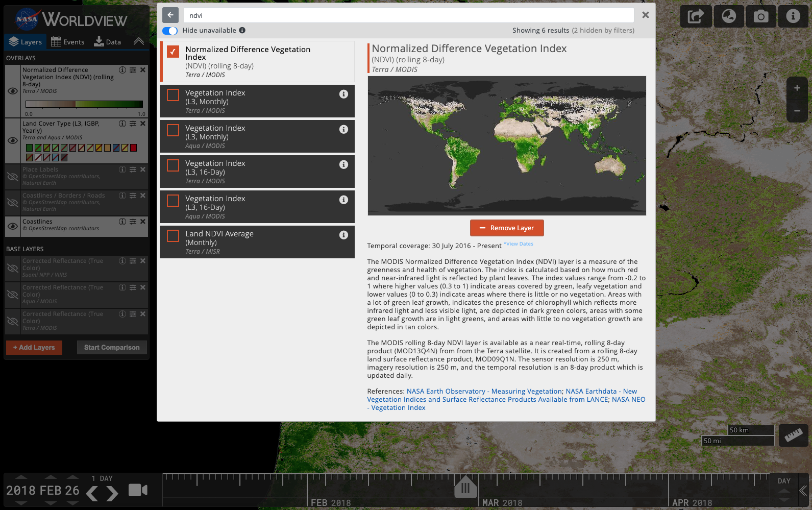Open NDVI overlay layer info
This screenshot has height=510, width=812.
(x=122, y=70)
